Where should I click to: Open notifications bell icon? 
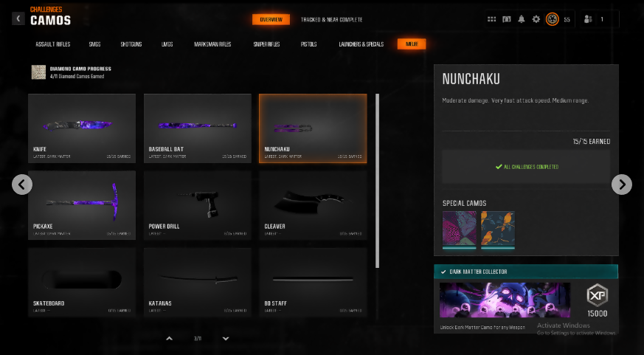click(x=522, y=19)
